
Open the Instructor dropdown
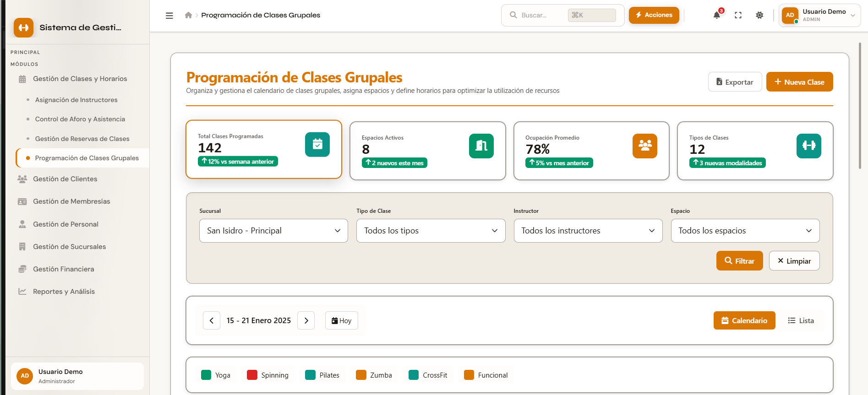(x=588, y=231)
